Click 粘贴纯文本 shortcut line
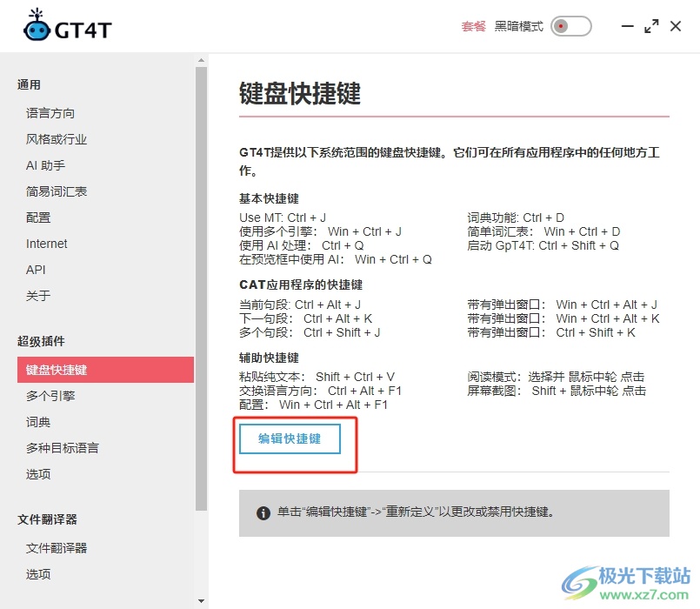The height and width of the screenshot is (609, 700). point(317,377)
